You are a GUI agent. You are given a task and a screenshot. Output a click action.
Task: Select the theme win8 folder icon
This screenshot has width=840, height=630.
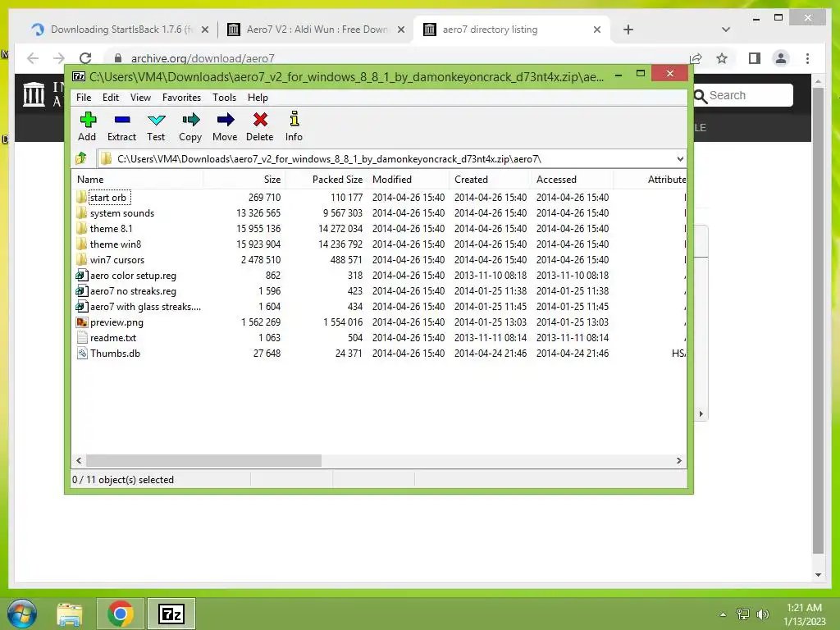pos(81,244)
